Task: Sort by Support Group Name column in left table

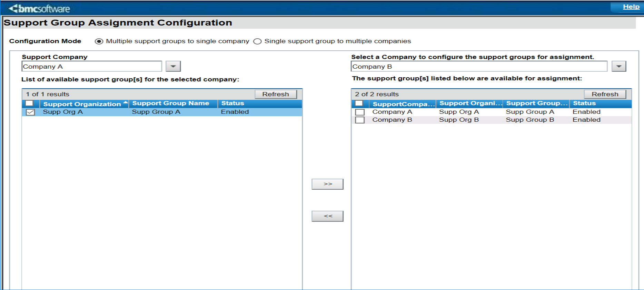Action: (171, 103)
